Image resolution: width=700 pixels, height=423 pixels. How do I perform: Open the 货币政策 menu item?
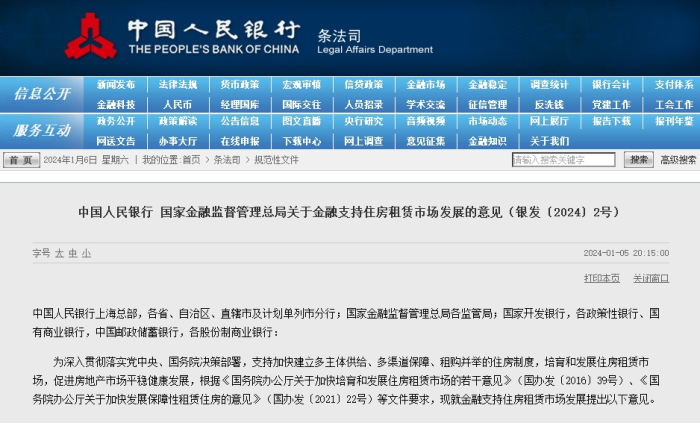240,85
